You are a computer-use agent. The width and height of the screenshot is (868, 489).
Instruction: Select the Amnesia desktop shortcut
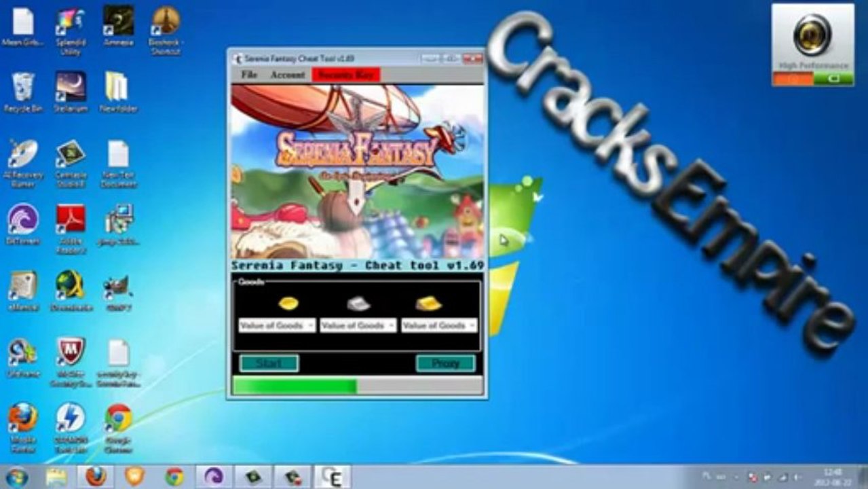(118, 27)
